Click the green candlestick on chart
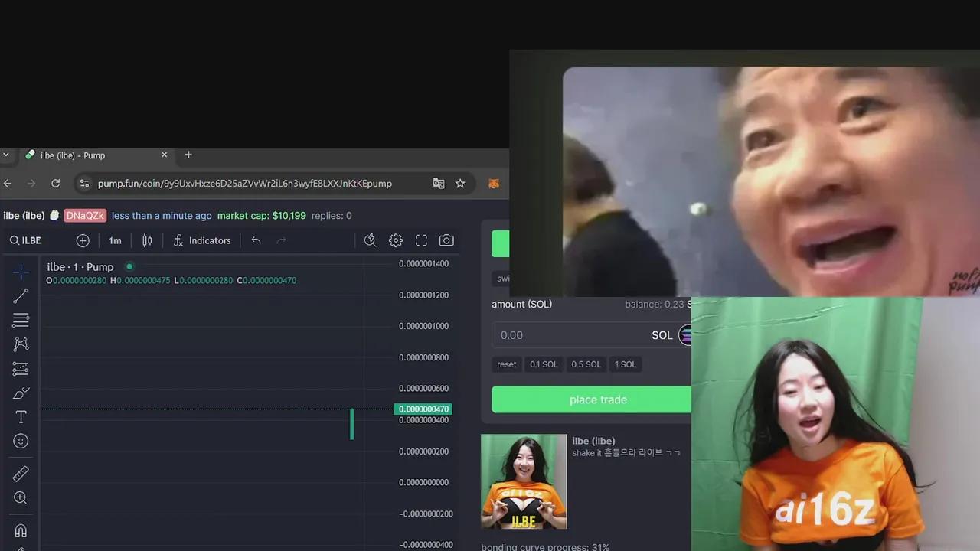 click(x=352, y=424)
